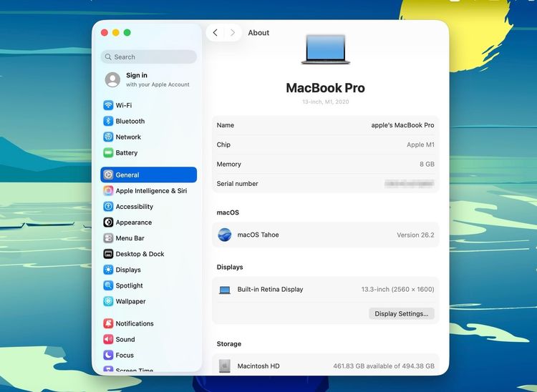Click the Built-in Retina Display laptop icon
The width and height of the screenshot is (537, 392).
click(225, 290)
